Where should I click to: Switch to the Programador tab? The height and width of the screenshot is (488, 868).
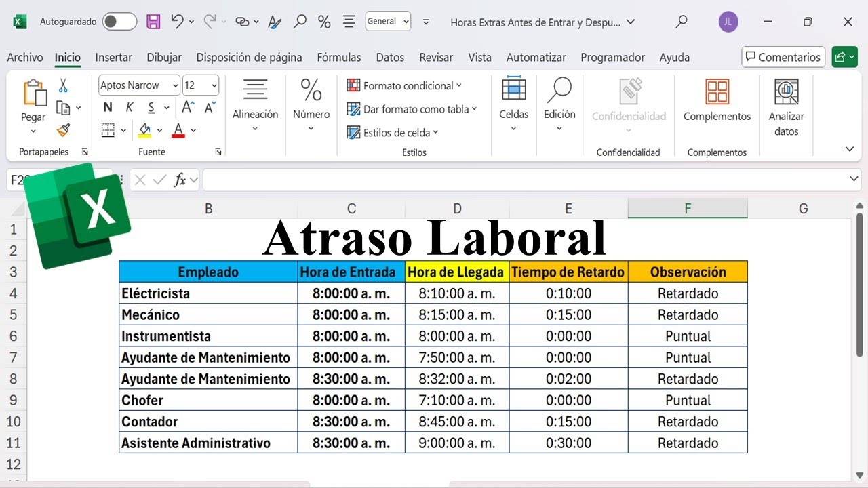[x=613, y=58]
